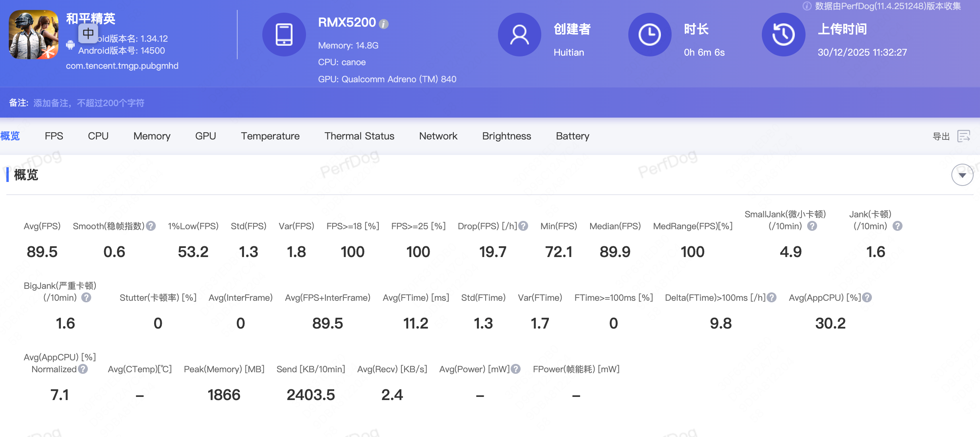This screenshot has height=437, width=980.
Task: Click the 和平精英 game app thumbnail
Action: tap(34, 35)
